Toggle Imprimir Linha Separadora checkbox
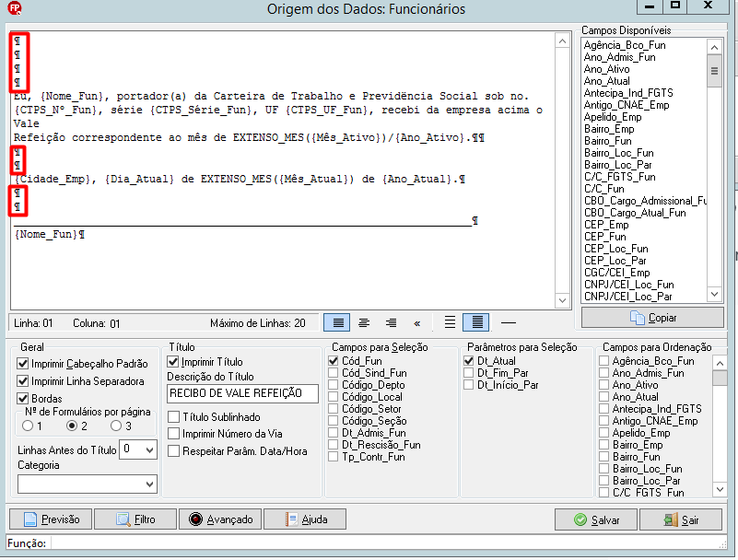 click(23, 381)
